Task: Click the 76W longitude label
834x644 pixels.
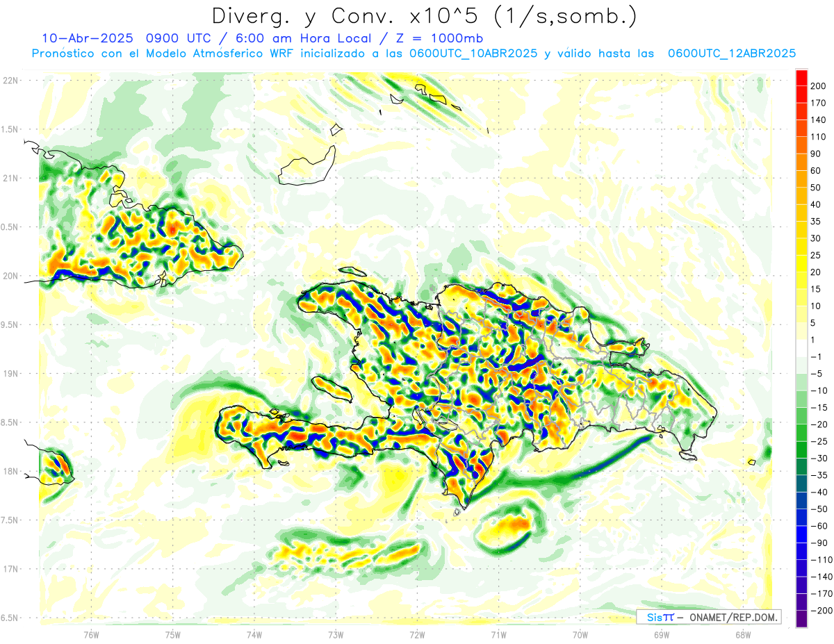Action: tap(92, 634)
